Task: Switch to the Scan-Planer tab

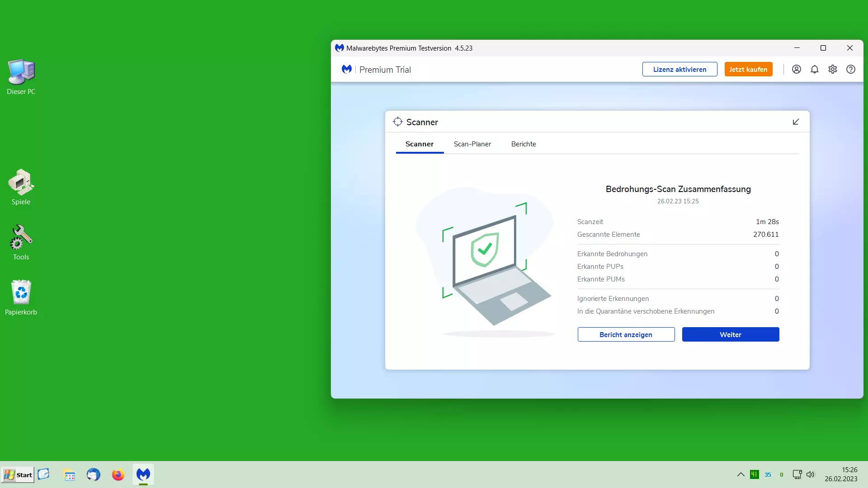Action: [472, 144]
